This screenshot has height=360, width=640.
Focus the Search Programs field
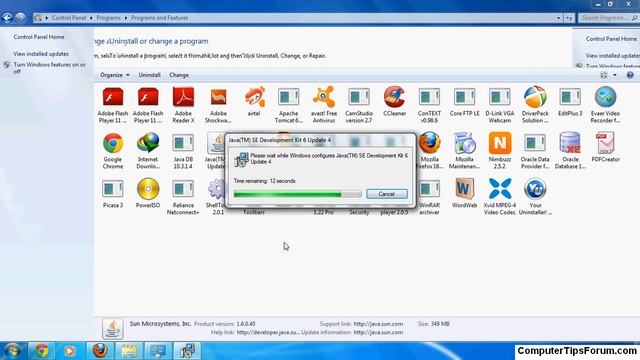[608, 18]
